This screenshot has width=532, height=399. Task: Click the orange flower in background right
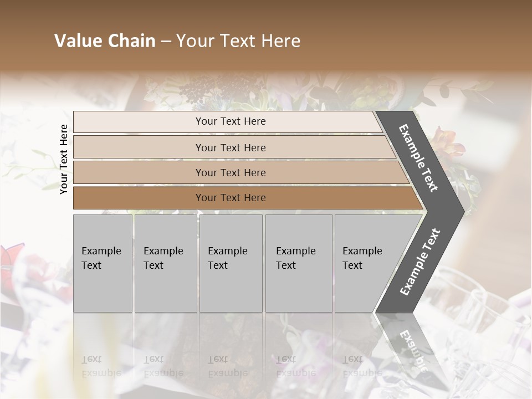click(x=450, y=147)
